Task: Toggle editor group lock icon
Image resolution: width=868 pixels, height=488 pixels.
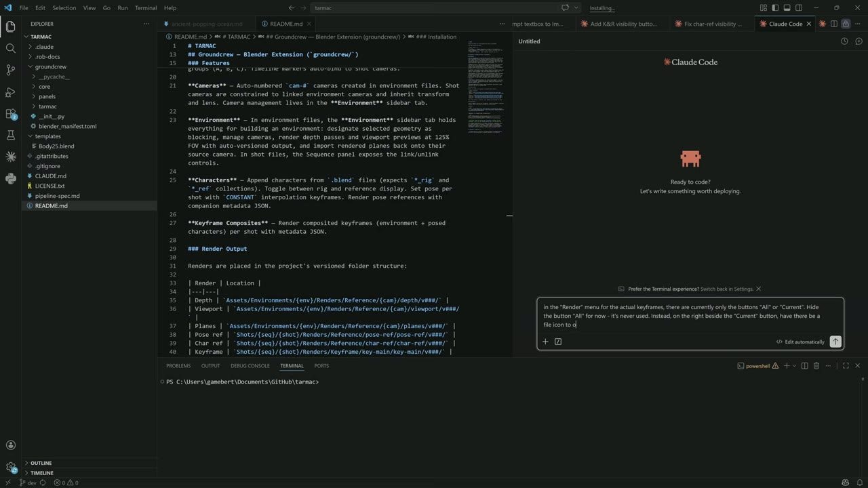Action: point(846,24)
